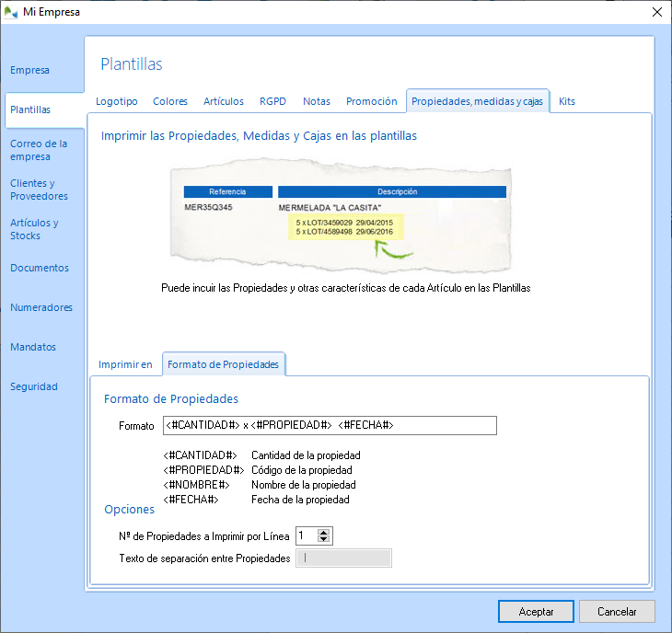This screenshot has height=633, width=672.
Task: Click the Formato text field
Action: [330, 425]
